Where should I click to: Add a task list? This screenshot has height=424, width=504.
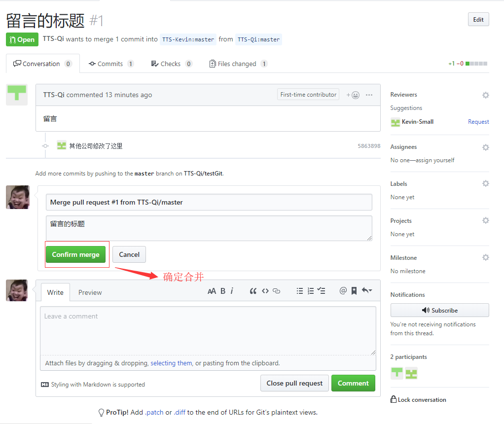[322, 291]
